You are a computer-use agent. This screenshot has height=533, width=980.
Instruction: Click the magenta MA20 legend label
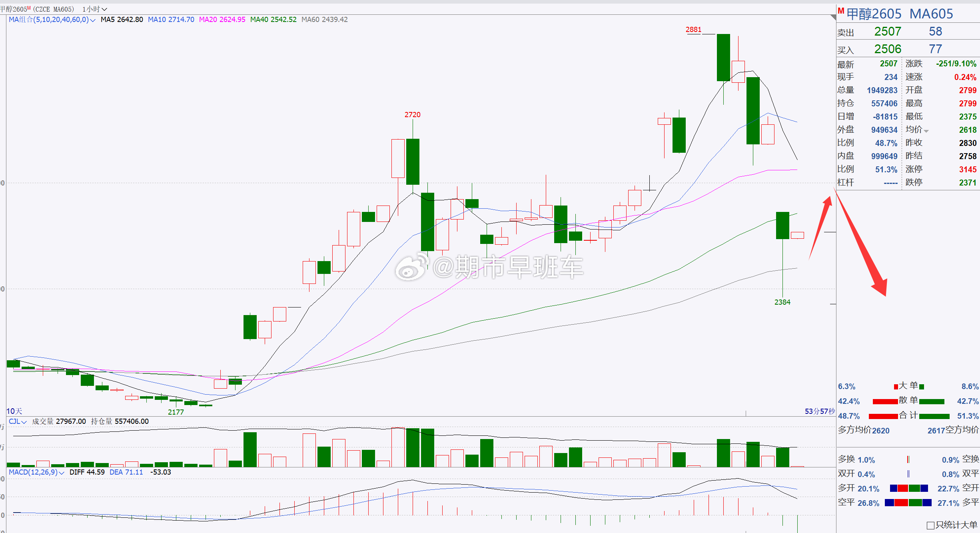222,20
